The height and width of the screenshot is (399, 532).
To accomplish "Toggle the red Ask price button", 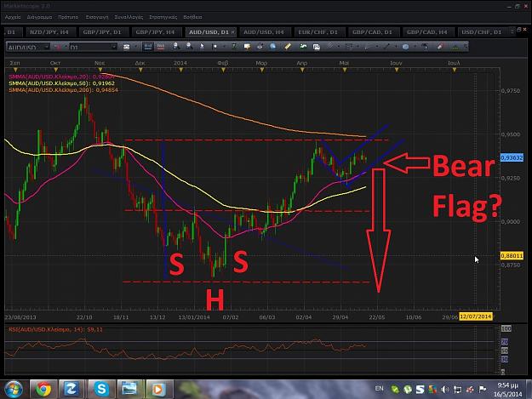I will 161,47.
